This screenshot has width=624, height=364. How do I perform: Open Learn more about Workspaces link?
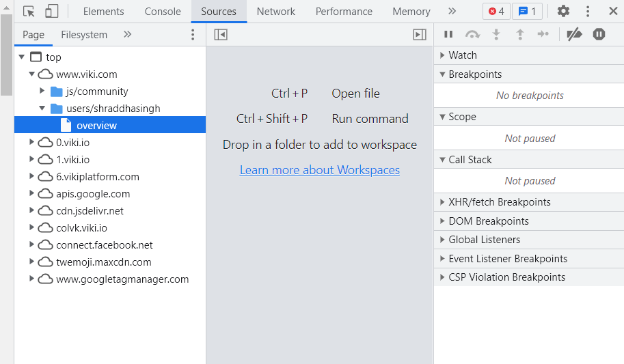320,170
